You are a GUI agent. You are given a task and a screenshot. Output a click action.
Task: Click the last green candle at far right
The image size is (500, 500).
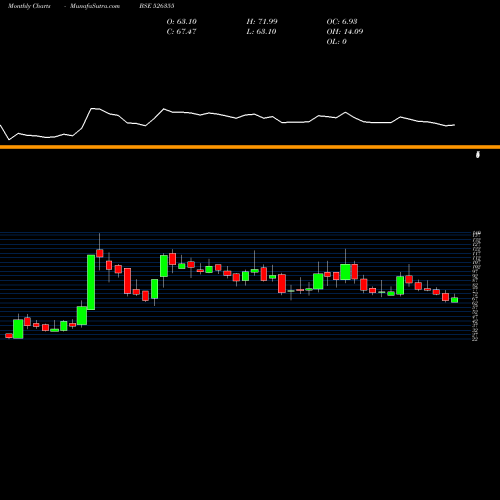pos(455,300)
